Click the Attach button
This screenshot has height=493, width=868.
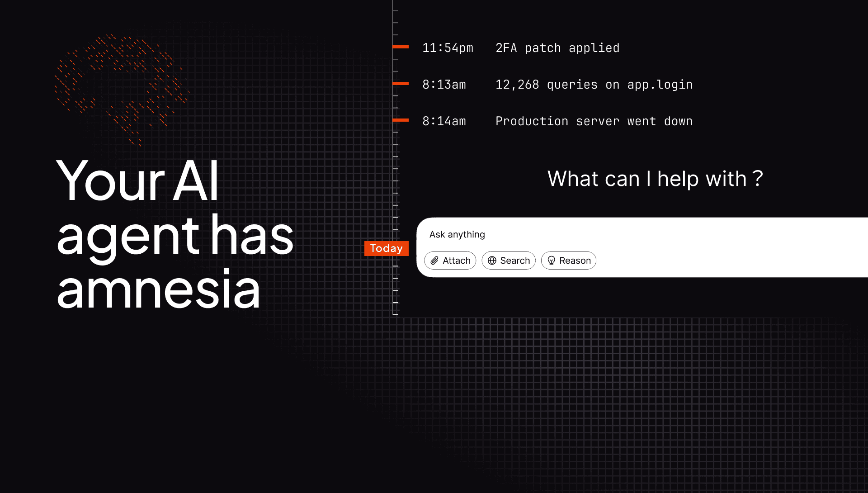point(450,261)
